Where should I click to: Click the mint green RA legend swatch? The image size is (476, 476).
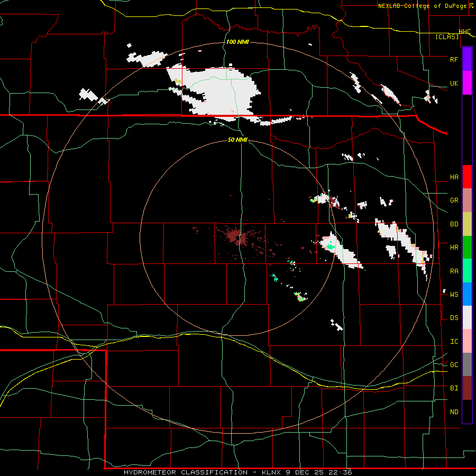click(467, 271)
